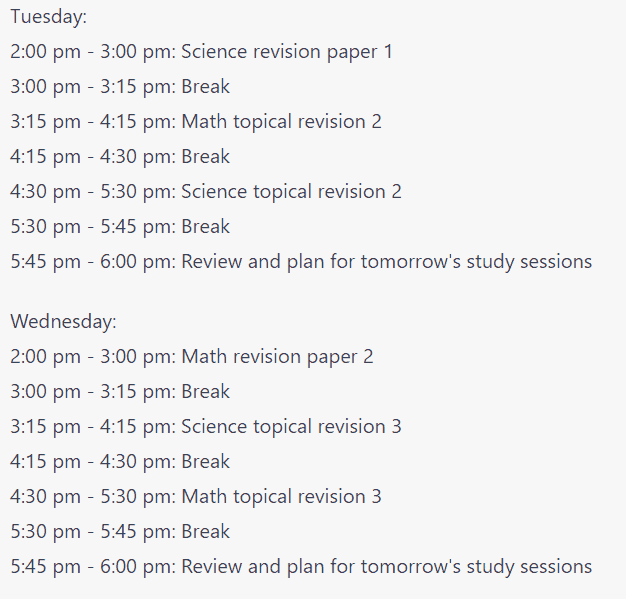Click Wednesday's Review and plan line
This screenshot has width=626, height=599.
coord(301,567)
